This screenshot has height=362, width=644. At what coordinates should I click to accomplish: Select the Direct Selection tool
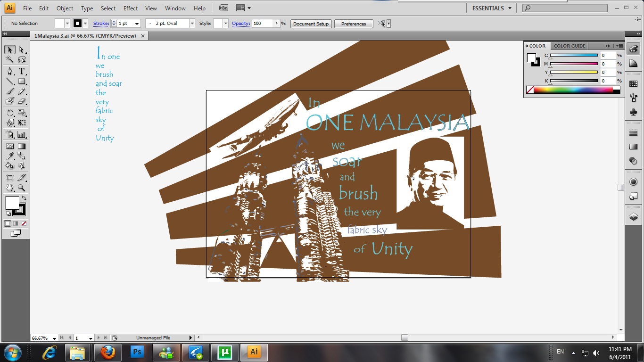click(x=22, y=50)
